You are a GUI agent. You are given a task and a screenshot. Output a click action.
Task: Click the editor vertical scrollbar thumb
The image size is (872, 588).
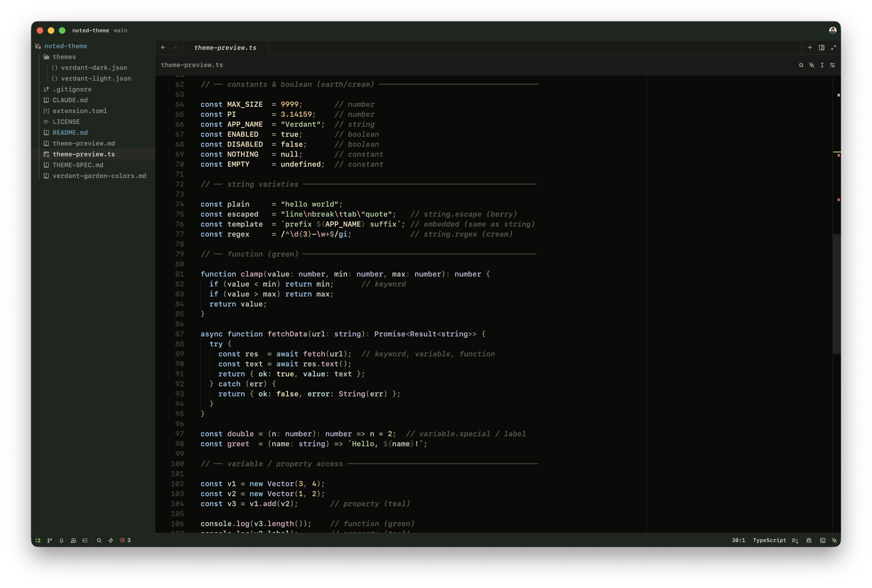point(836,294)
